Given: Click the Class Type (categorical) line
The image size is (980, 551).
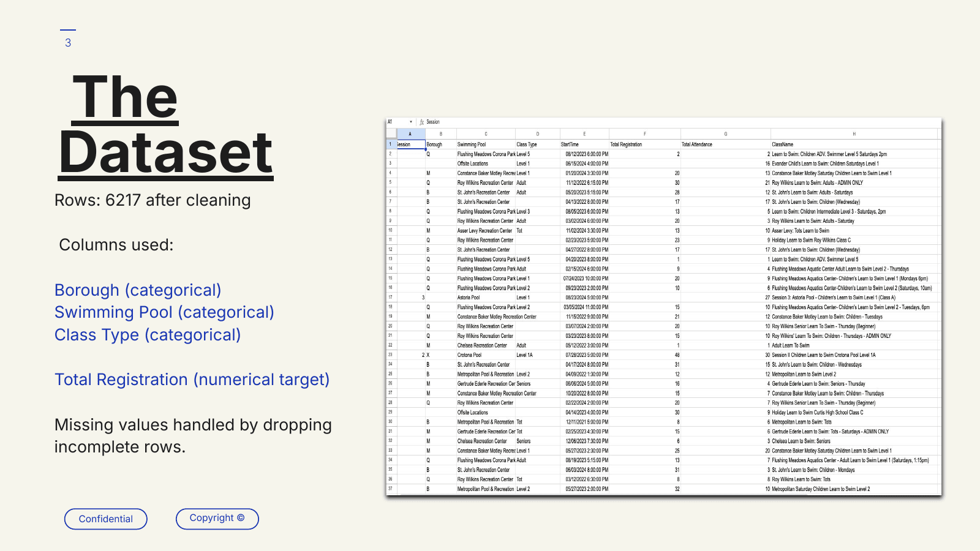Looking at the screenshot, I should tap(148, 335).
